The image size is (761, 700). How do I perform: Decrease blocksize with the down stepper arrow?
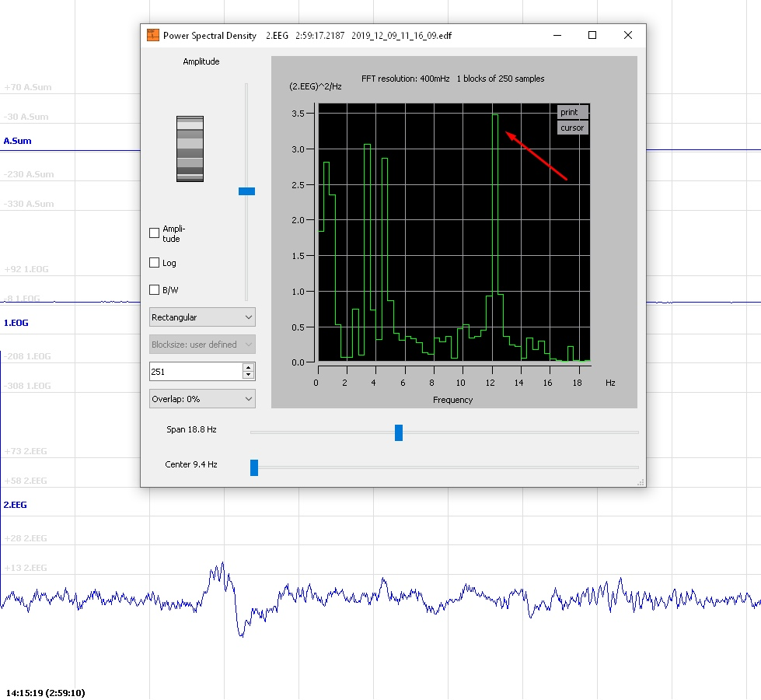[x=248, y=376]
